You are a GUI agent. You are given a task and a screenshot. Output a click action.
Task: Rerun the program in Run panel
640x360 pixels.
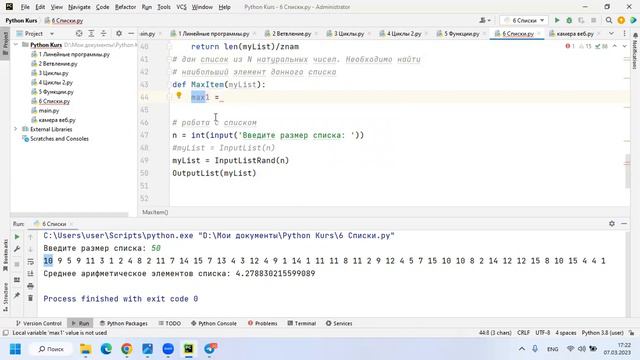tap(17, 237)
